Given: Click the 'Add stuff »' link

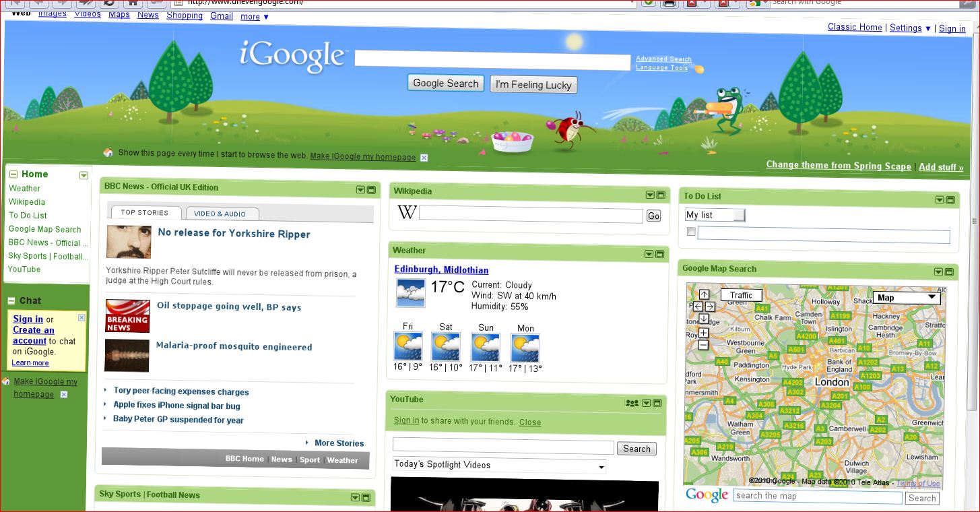Looking at the screenshot, I should (941, 167).
